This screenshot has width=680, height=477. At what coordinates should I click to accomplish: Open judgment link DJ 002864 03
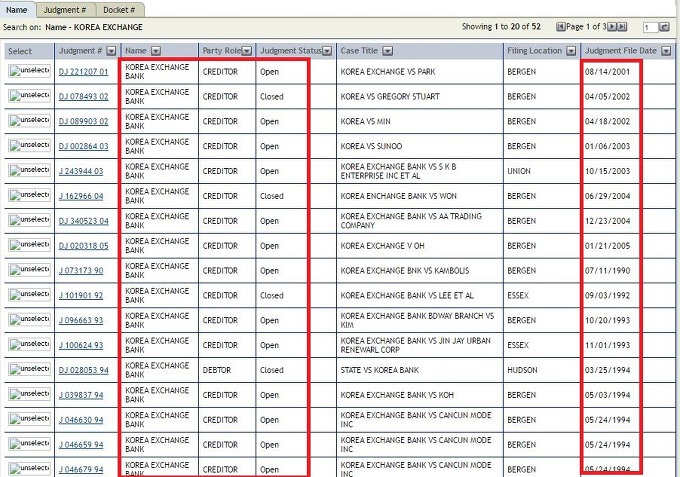click(x=83, y=146)
